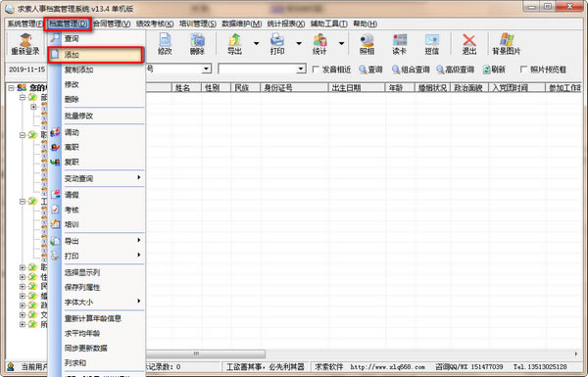Click the 修改 toolbar icon

coord(165,44)
